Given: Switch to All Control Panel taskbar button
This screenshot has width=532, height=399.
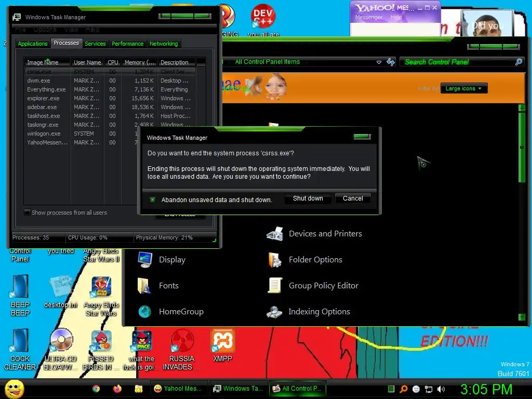Looking at the screenshot, I should tap(298, 389).
